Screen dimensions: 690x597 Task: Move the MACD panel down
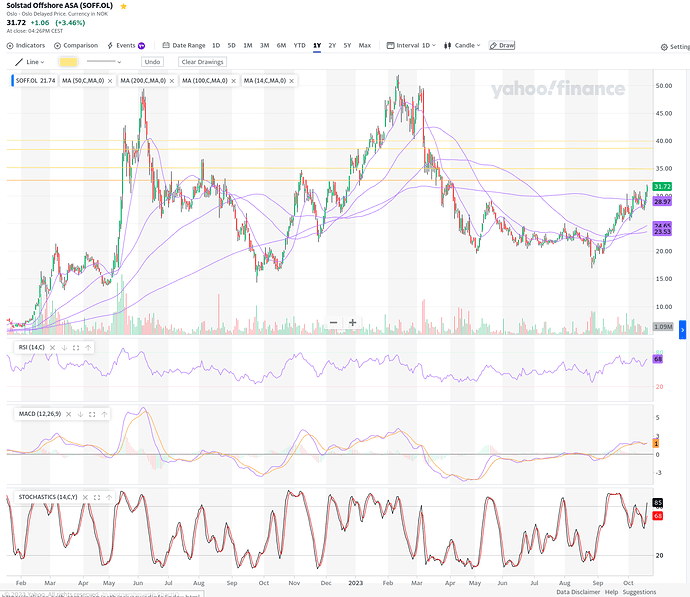[81, 414]
